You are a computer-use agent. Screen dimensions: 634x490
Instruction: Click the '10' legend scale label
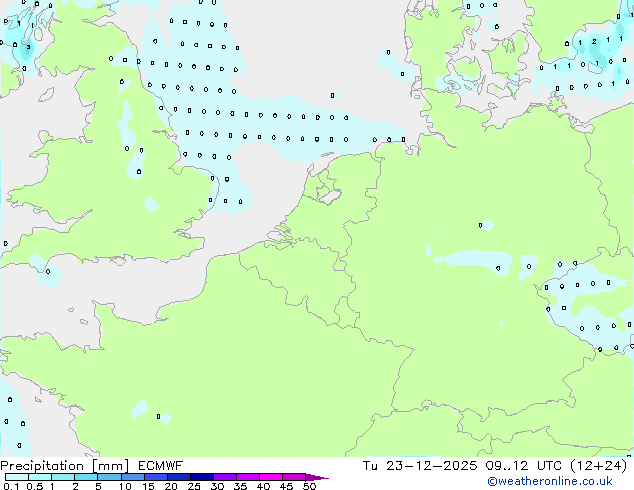click(125, 486)
